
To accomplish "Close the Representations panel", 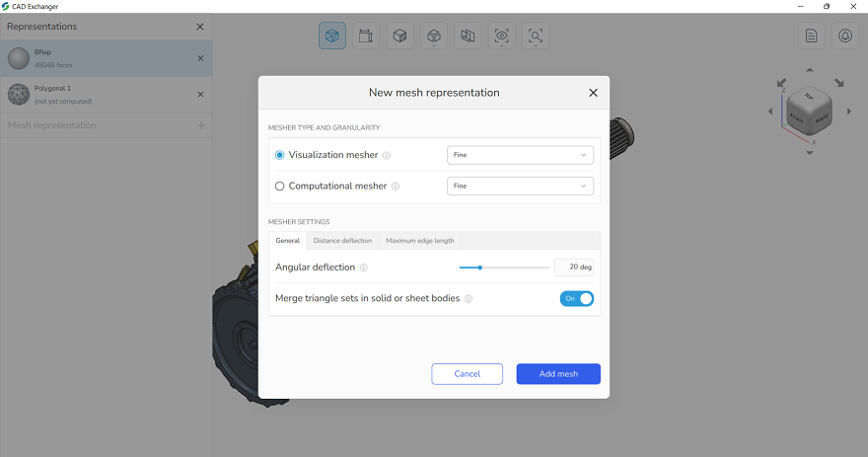I will click(x=200, y=27).
